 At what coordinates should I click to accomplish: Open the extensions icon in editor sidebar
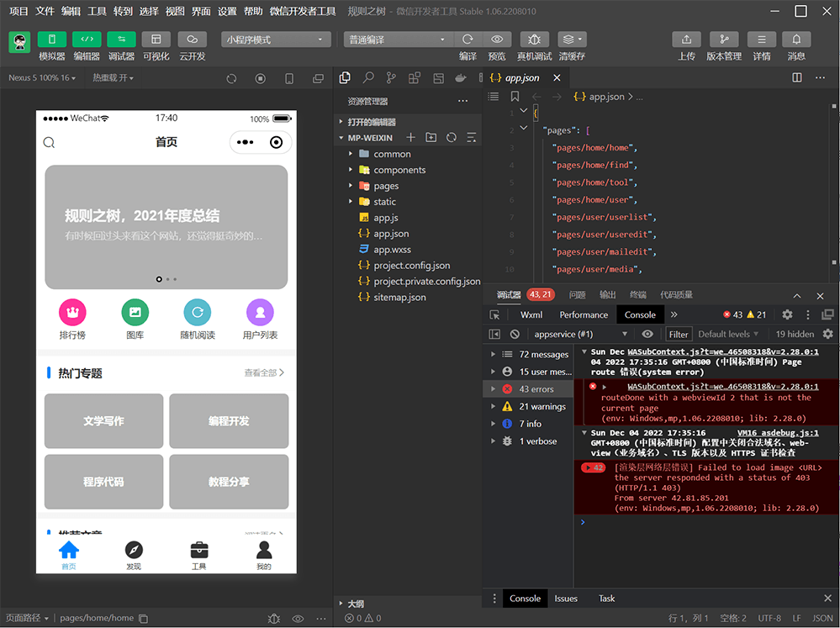(x=414, y=77)
